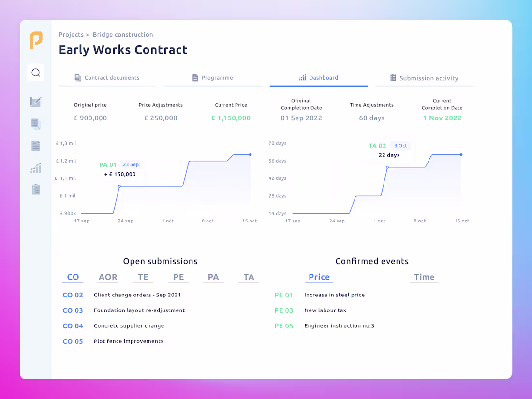The height and width of the screenshot is (399, 532).
Task: Navigate to Bridge construction via breadcrumb
Action: coord(122,34)
